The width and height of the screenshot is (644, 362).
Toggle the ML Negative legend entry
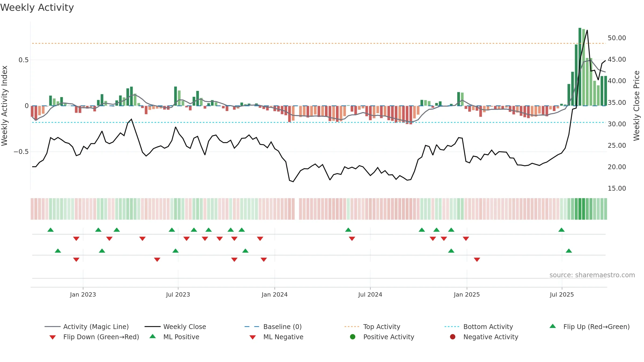[x=276, y=337]
